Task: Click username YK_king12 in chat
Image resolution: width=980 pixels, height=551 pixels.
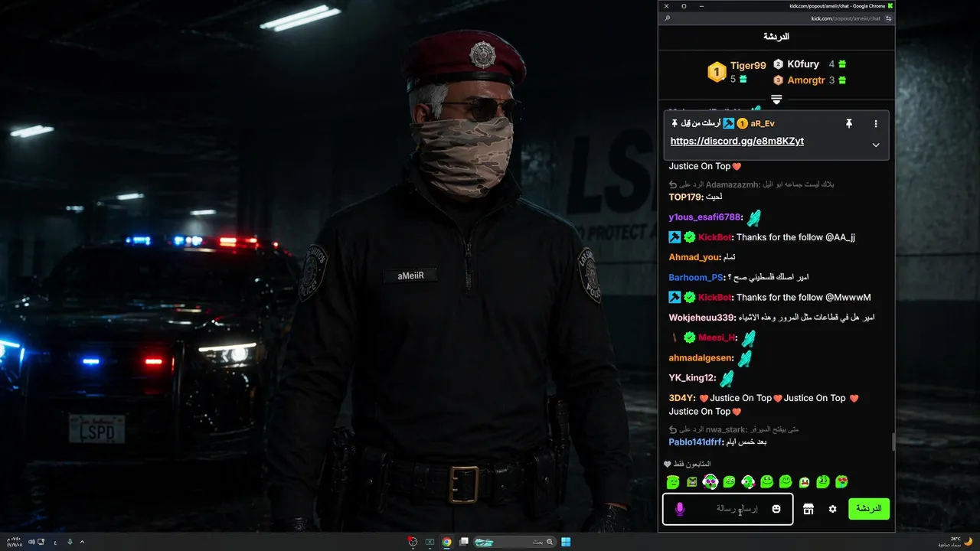Action: pos(692,377)
